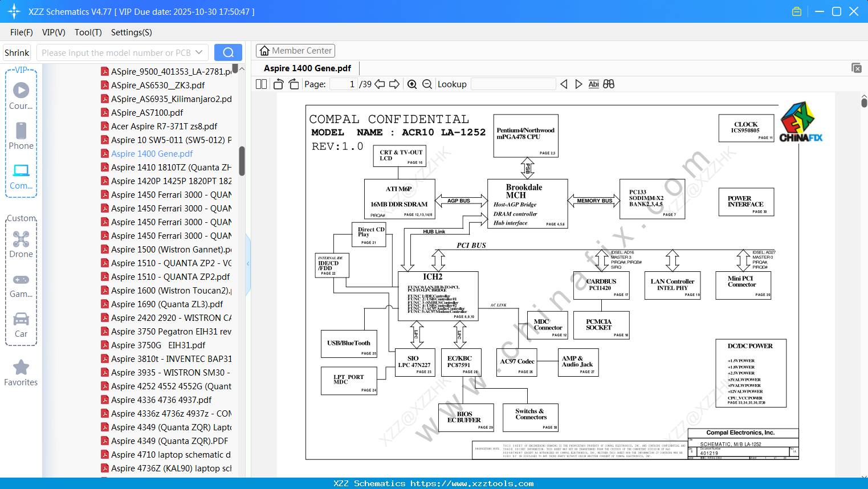Rotate page clockwise
The image size is (868, 489).
(294, 84)
